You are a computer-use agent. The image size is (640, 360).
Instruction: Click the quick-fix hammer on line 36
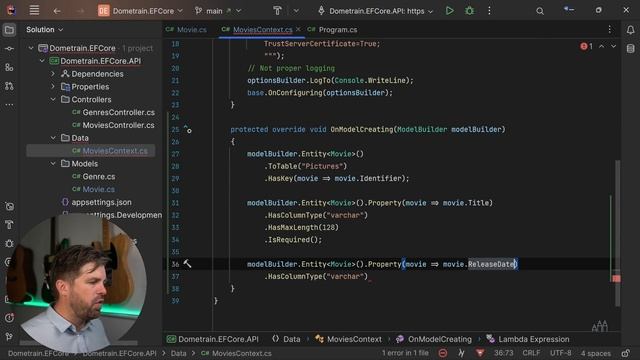[x=187, y=264]
